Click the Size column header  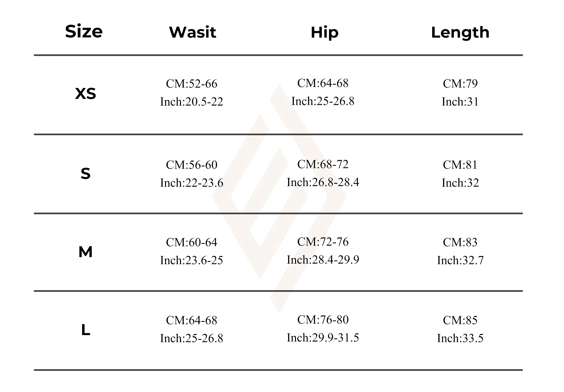pos(84,31)
